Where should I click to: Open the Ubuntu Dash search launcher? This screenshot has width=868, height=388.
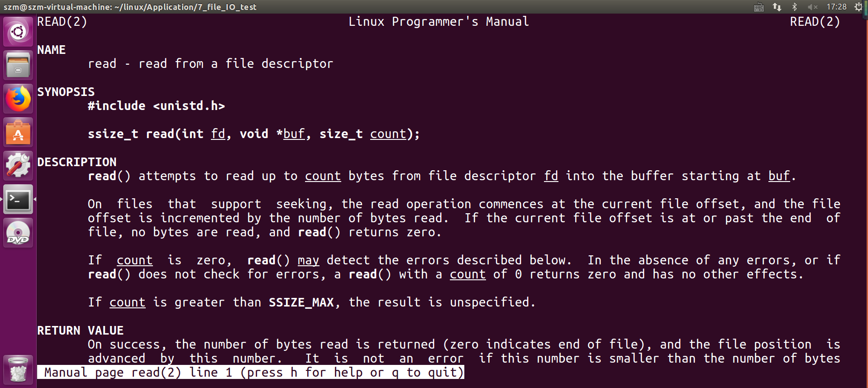pos(18,32)
